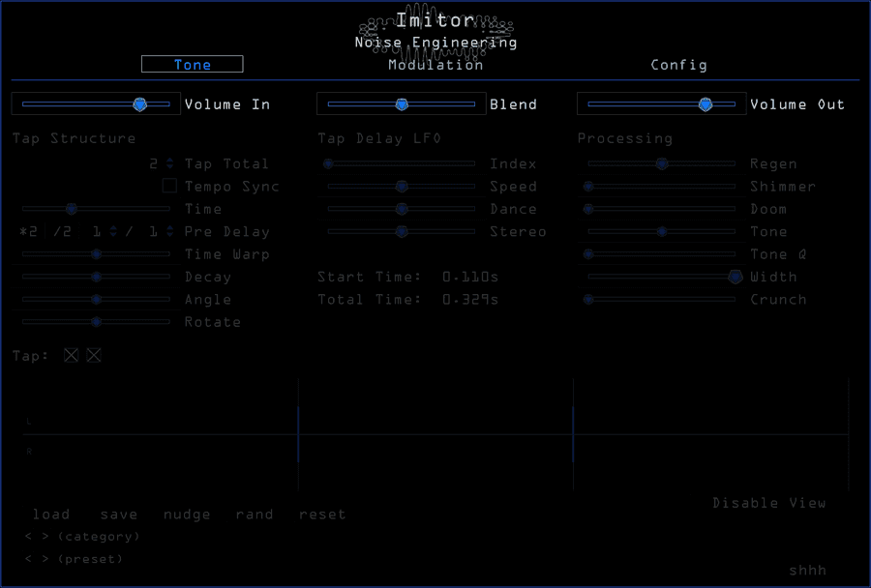Click the Volume Out slider handle

[x=706, y=104]
